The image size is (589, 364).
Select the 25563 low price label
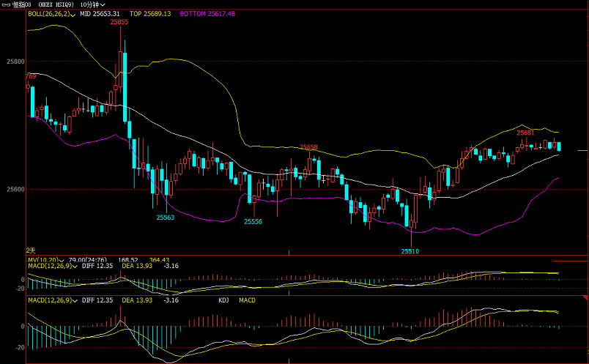pos(166,218)
